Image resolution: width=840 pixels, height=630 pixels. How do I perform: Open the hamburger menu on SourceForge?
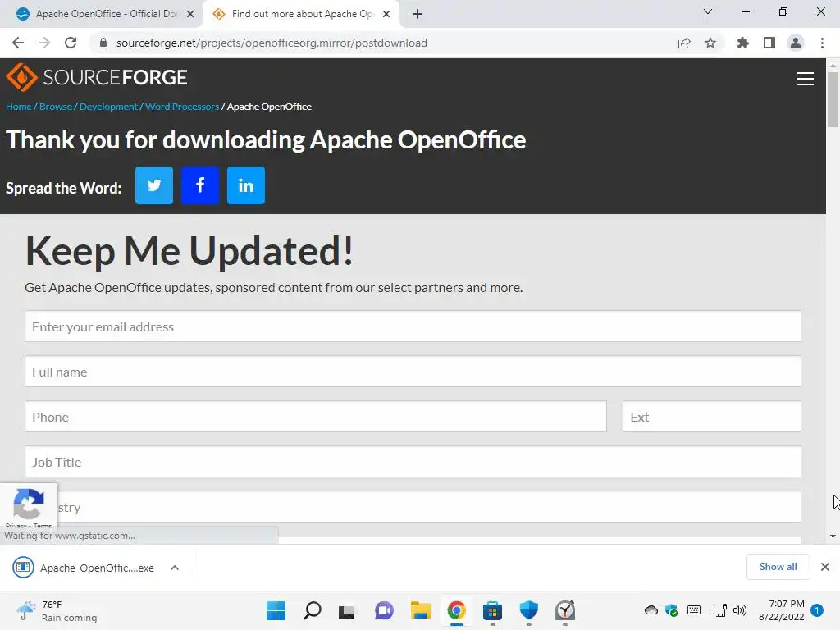tap(806, 79)
